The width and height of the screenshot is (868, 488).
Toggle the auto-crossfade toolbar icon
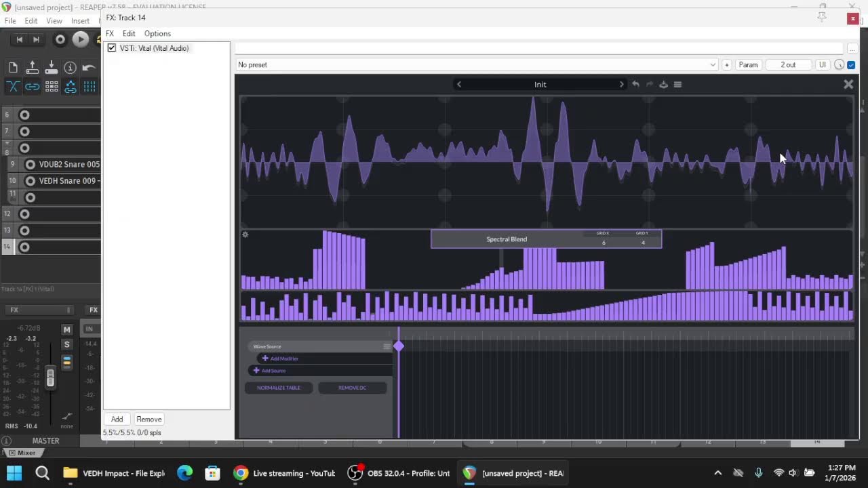click(13, 86)
